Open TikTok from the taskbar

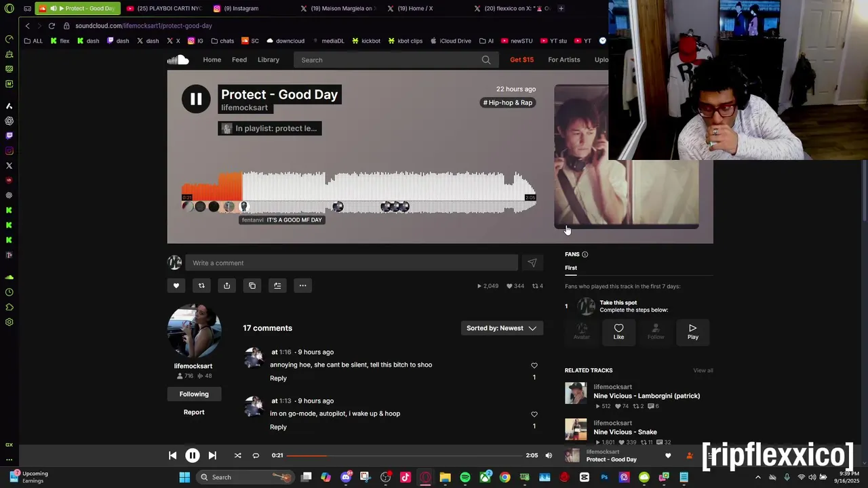406,477
